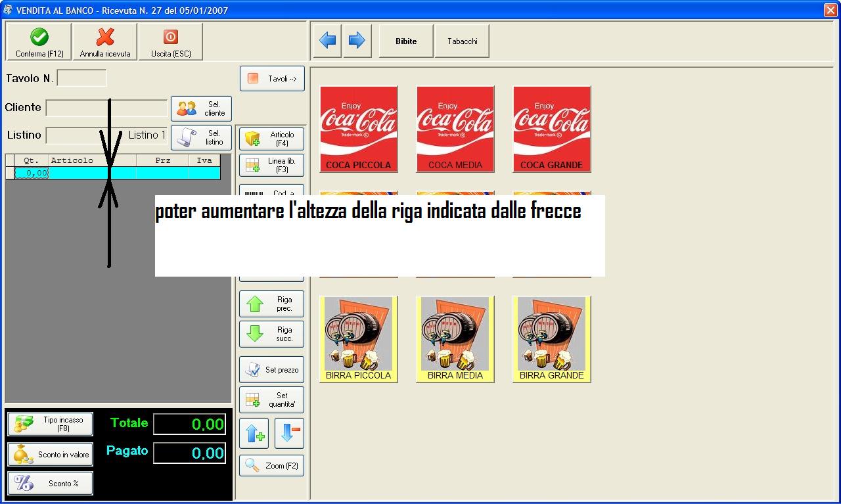Decrease quantity with the blue down arrow minus

click(x=289, y=434)
